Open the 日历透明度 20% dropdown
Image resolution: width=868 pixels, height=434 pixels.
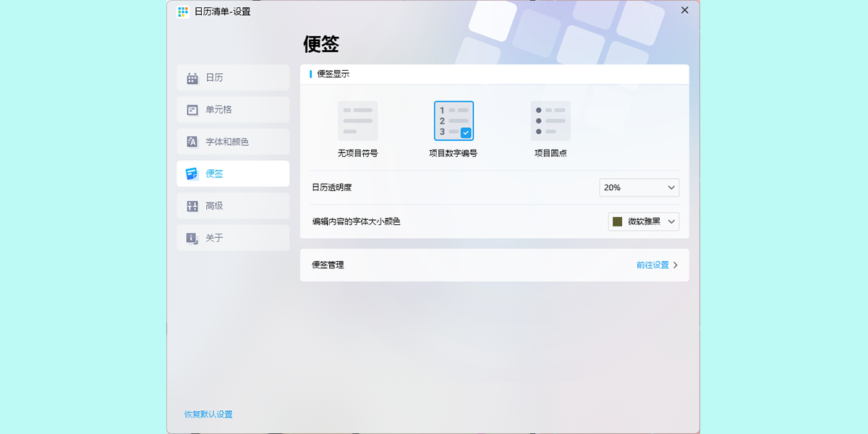pyautogui.click(x=639, y=187)
